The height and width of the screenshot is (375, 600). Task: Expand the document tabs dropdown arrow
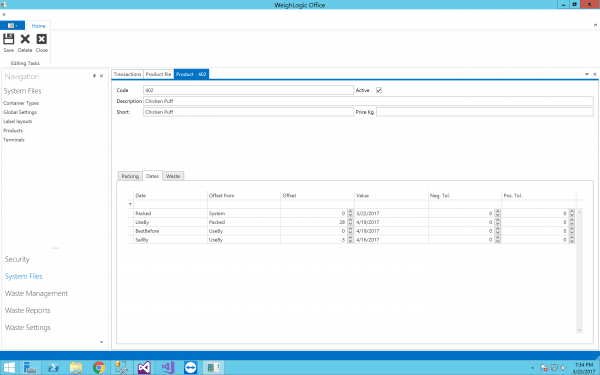[x=587, y=74]
